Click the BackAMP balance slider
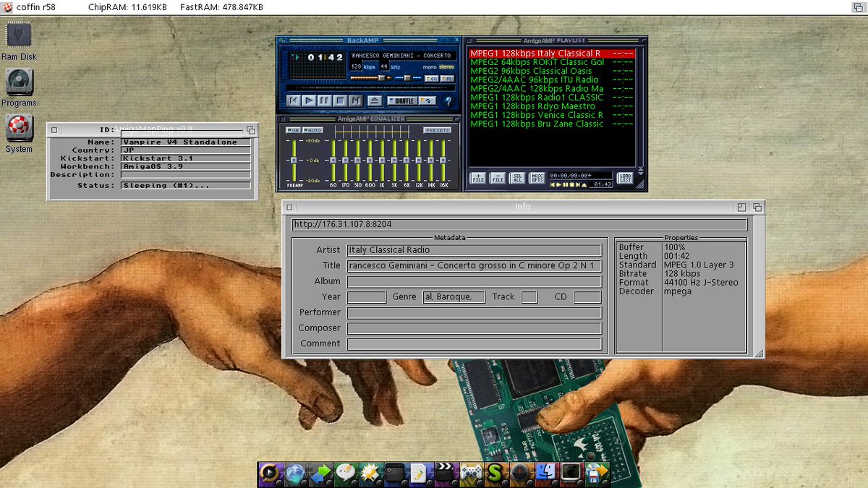The height and width of the screenshot is (488, 868). click(x=408, y=78)
